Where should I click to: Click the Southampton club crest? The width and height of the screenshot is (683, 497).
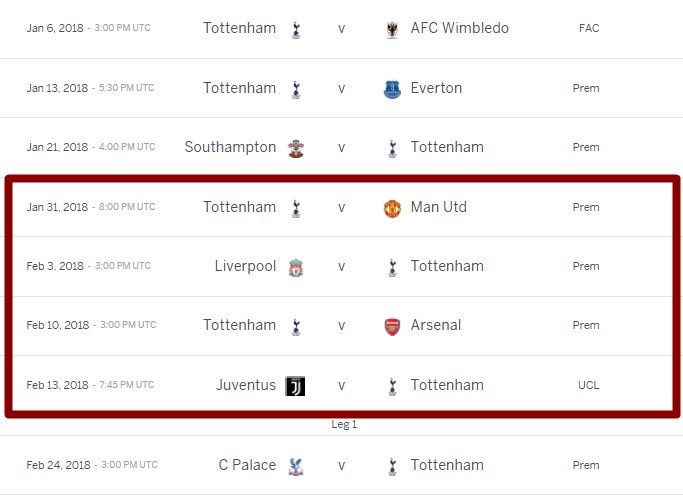point(296,149)
